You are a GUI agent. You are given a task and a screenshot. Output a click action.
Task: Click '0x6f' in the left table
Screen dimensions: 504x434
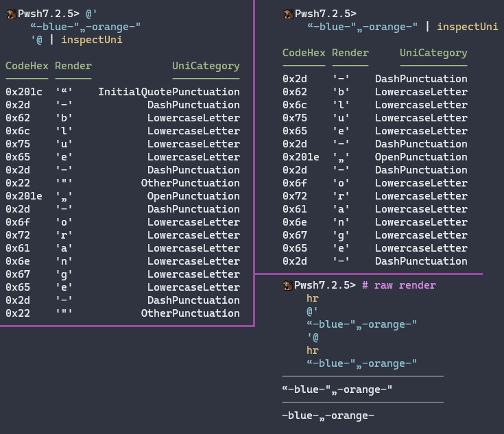pyautogui.click(x=18, y=222)
